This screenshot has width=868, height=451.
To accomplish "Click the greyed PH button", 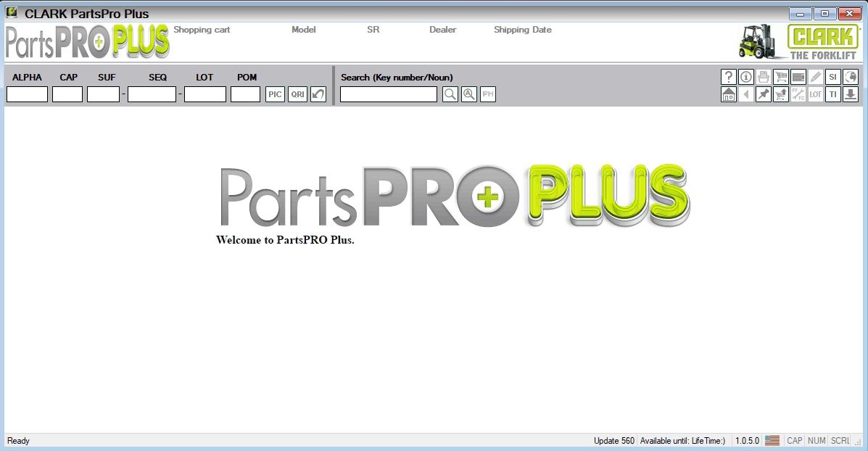I will [488, 94].
